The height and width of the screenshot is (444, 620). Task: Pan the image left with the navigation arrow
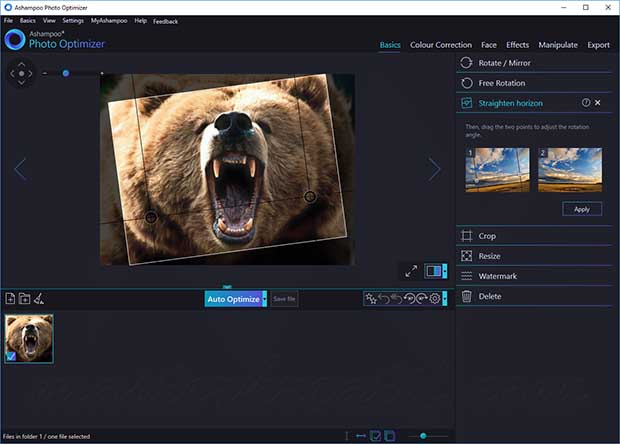click(x=12, y=74)
